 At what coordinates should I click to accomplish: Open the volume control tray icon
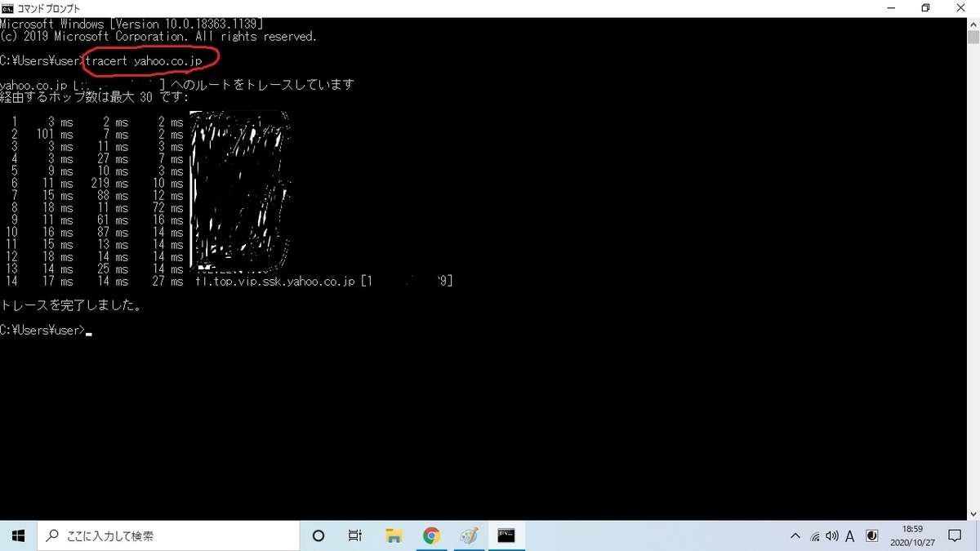[x=832, y=536]
